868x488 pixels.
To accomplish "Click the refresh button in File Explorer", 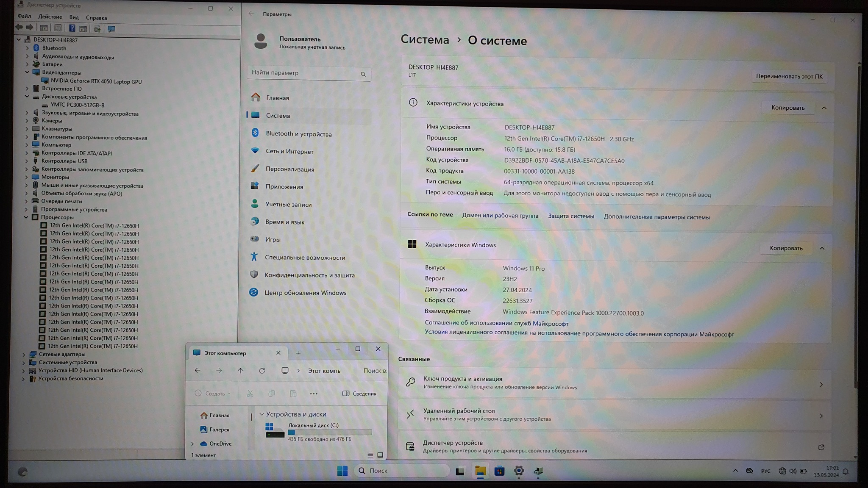I will (x=262, y=371).
